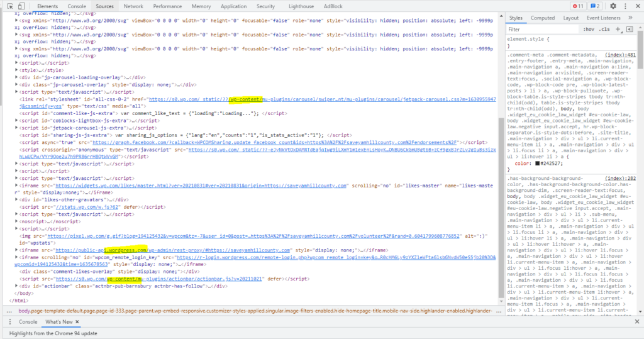Click the #242527 color swatch

point(537,163)
